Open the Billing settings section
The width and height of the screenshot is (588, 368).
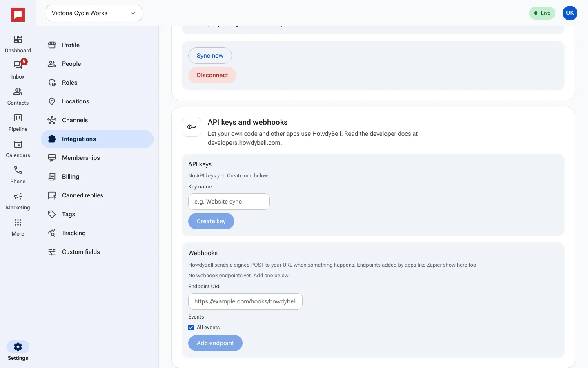click(97, 177)
